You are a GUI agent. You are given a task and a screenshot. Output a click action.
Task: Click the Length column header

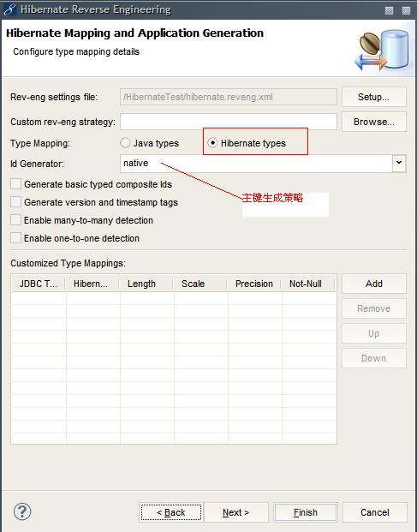[146, 284]
